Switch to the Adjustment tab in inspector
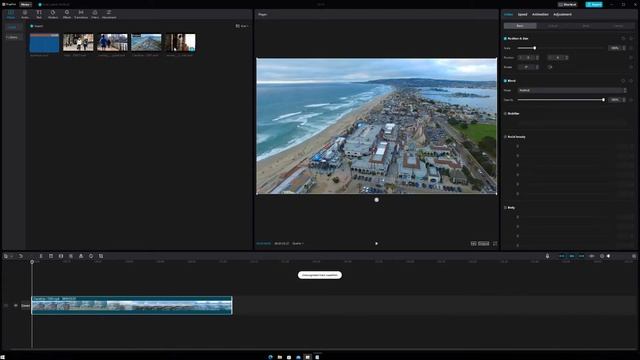Screen dimensions: 640x360 (562, 14)
